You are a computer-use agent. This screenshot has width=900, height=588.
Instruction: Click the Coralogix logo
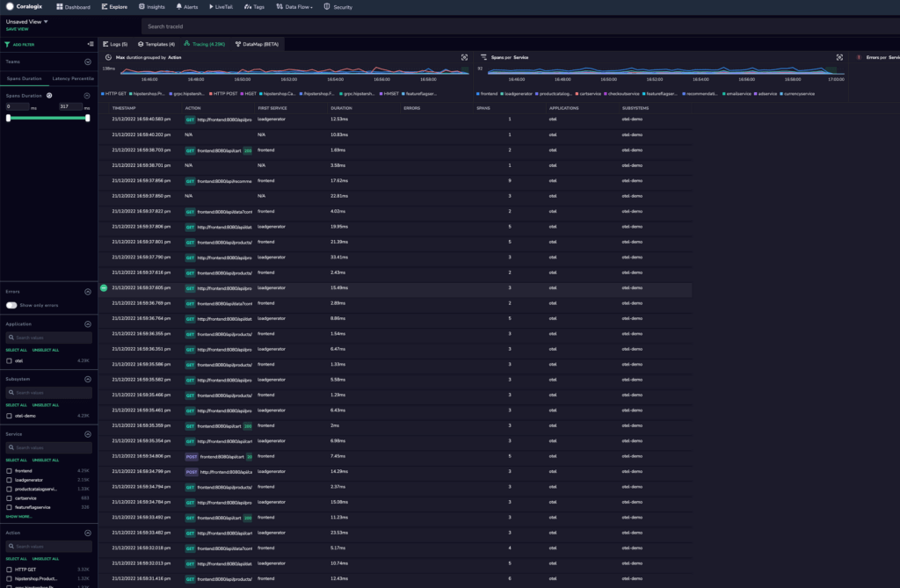tap(24, 6)
